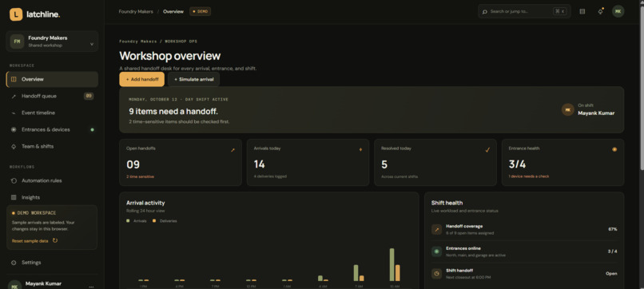Click the green Entrances status dot
The width and height of the screenshot is (644, 289).
tap(92, 129)
